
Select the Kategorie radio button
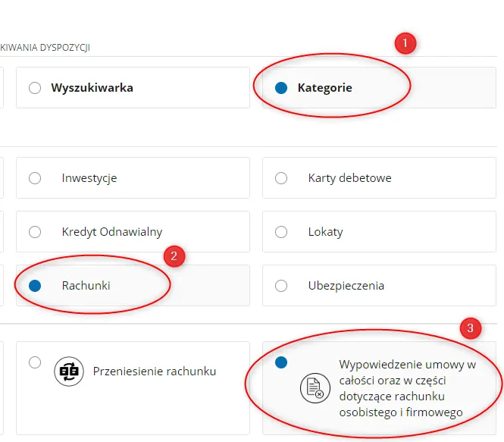point(281,88)
